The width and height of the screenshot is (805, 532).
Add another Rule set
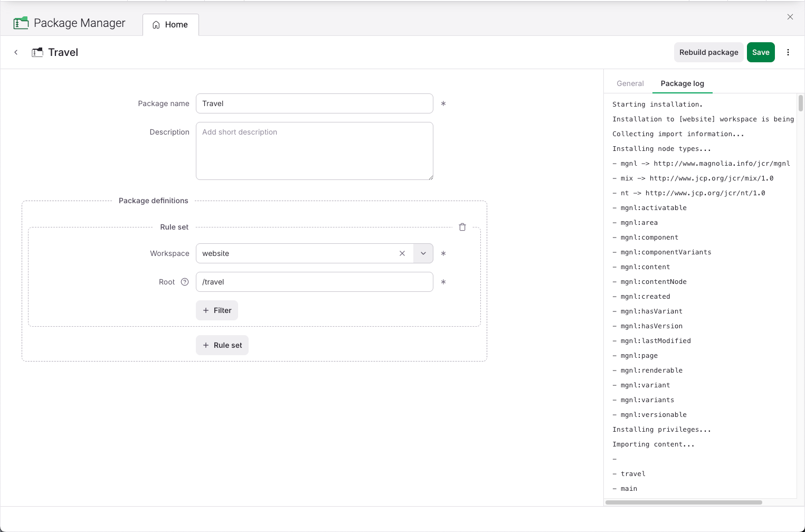[222, 345]
